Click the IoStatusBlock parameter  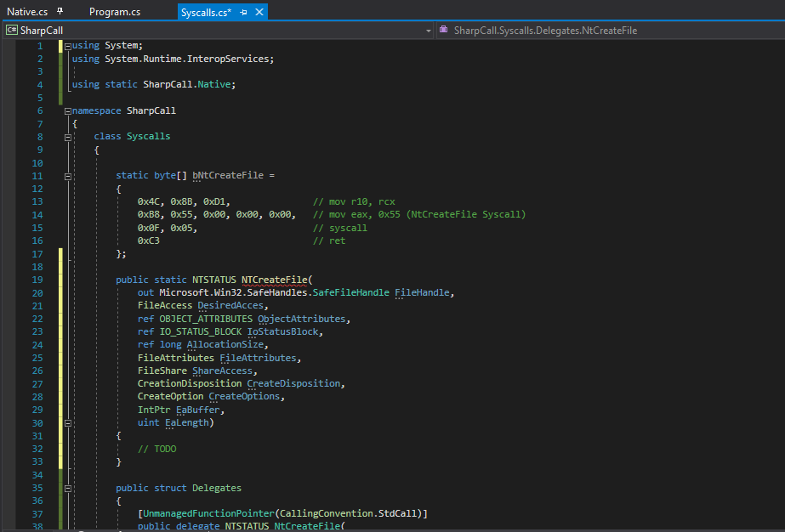click(283, 331)
